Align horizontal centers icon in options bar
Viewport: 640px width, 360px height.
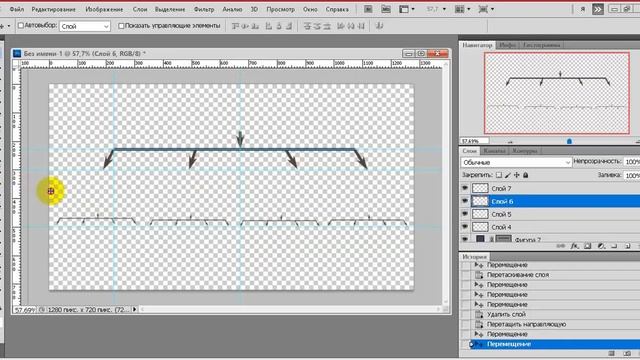coord(279,26)
